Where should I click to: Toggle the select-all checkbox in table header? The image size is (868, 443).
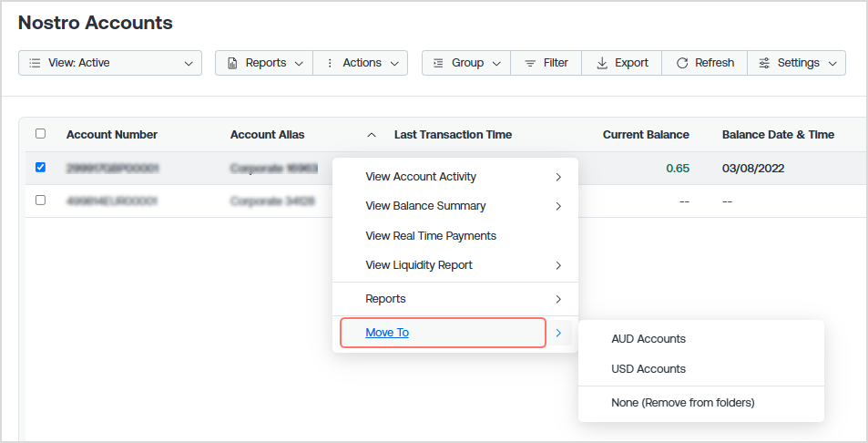(x=40, y=133)
